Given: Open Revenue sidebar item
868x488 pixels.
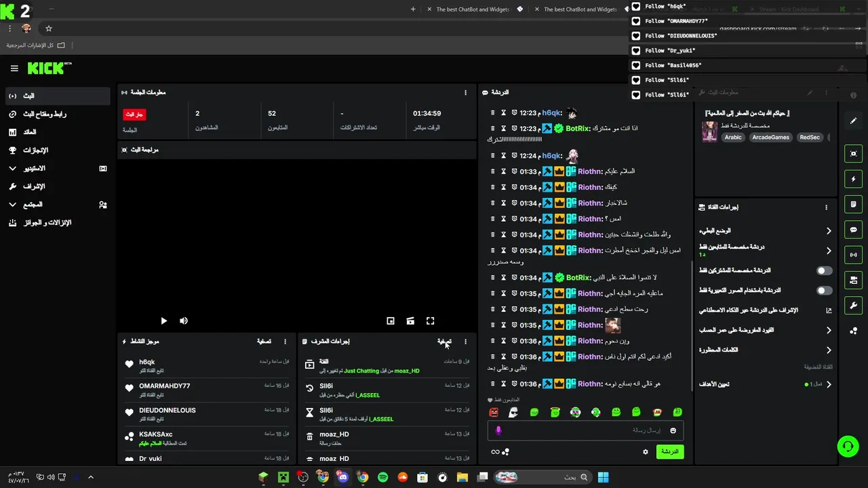Looking at the screenshot, I should click(56, 132).
